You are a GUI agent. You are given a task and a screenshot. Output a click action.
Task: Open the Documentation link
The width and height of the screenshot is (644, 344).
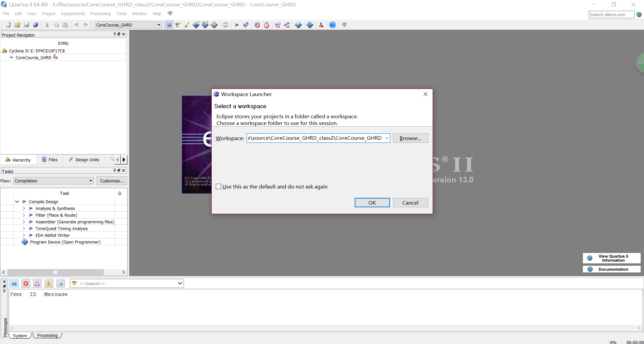click(612, 269)
